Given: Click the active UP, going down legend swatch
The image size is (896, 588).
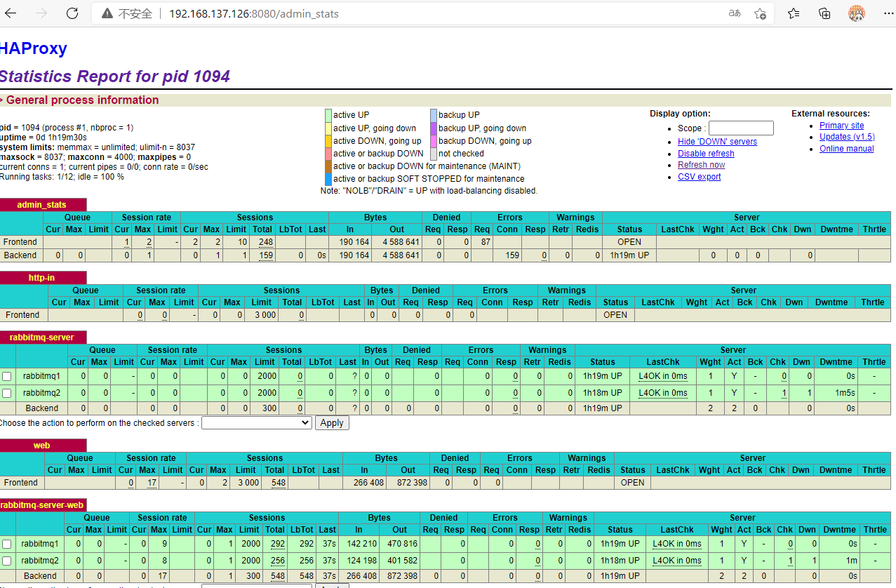Looking at the screenshot, I should pyautogui.click(x=328, y=128).
